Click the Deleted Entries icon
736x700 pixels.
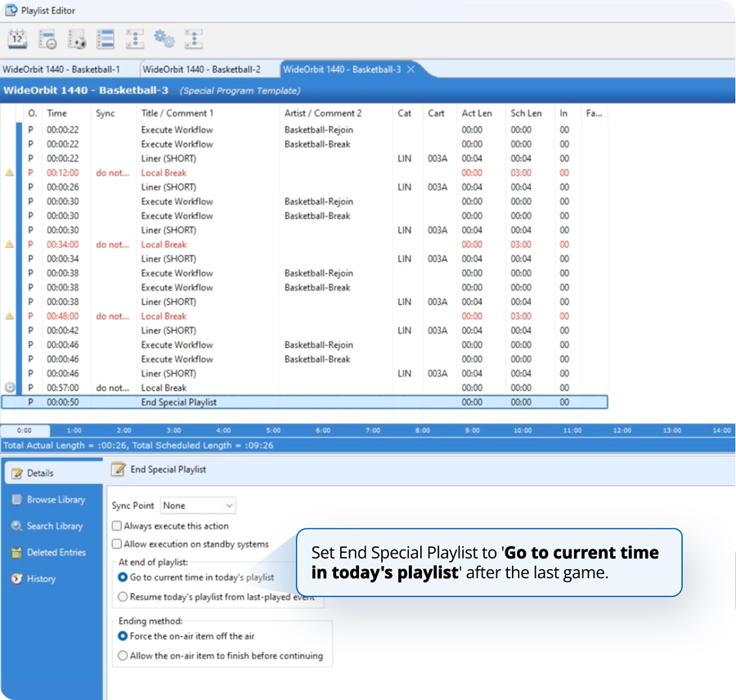coord(17,553)
